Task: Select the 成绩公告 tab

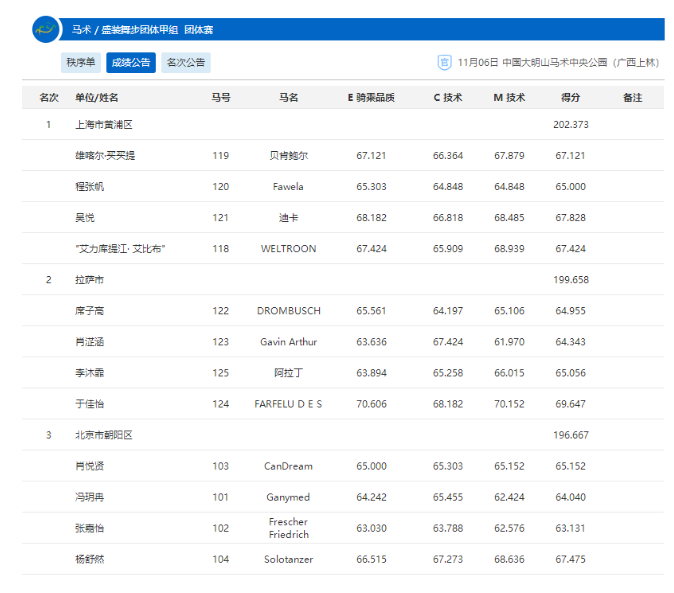Action: (x=131, y=63)
